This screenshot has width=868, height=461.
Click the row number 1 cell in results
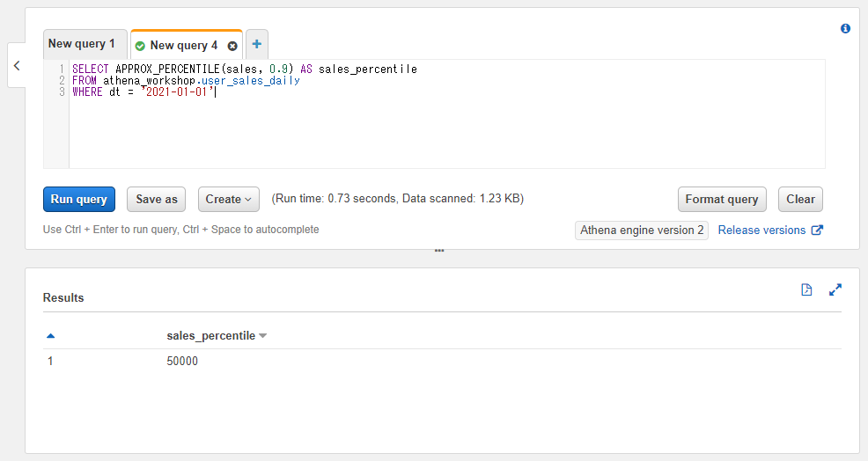[50, 361]
